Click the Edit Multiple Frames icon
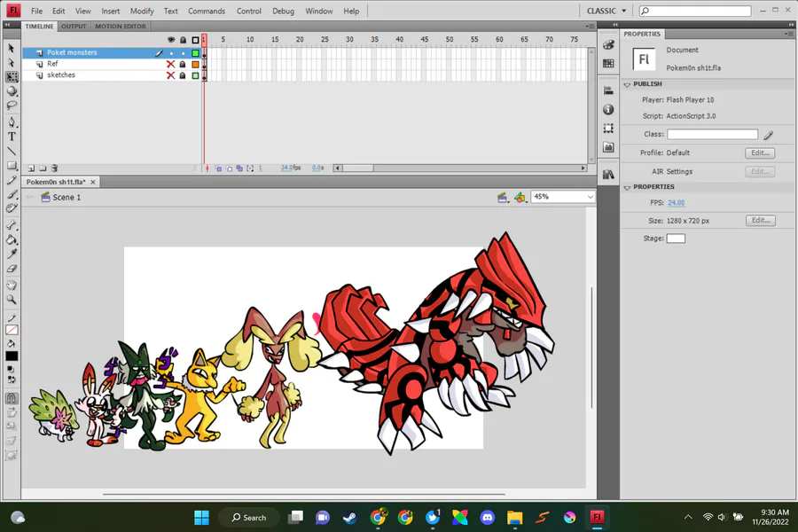Image resolution: width=798 pixels, height=532 pixels. point(239,168)
